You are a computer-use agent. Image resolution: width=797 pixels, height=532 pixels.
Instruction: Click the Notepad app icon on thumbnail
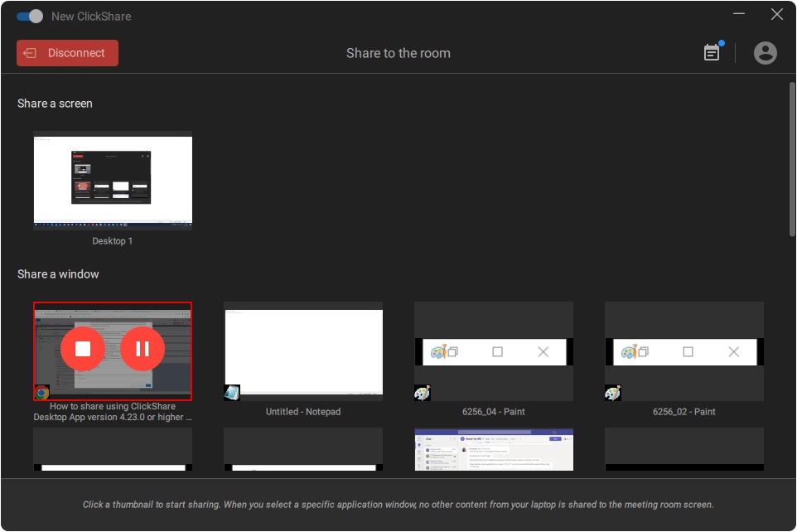(x=232, y=393)
